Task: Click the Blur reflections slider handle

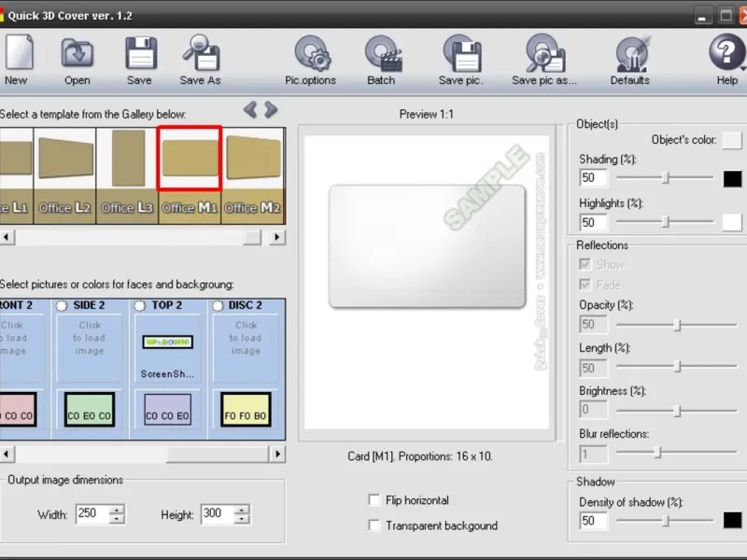Action: (658, 453)
